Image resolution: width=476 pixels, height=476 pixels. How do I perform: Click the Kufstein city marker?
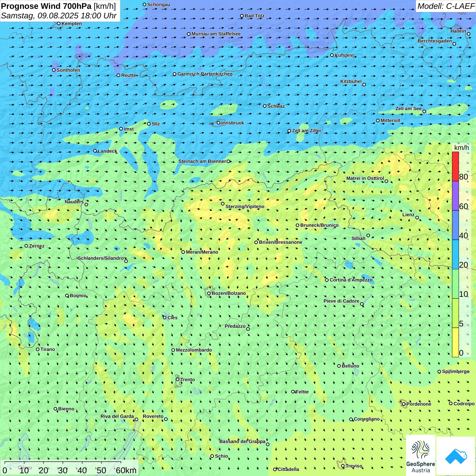[x=332, y=55]
